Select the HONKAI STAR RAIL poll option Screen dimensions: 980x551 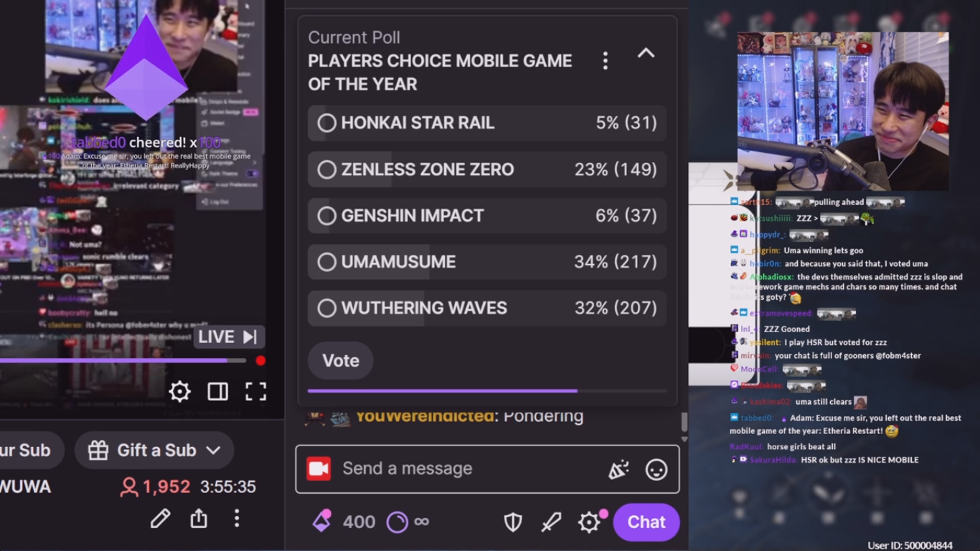pos(487,123)
